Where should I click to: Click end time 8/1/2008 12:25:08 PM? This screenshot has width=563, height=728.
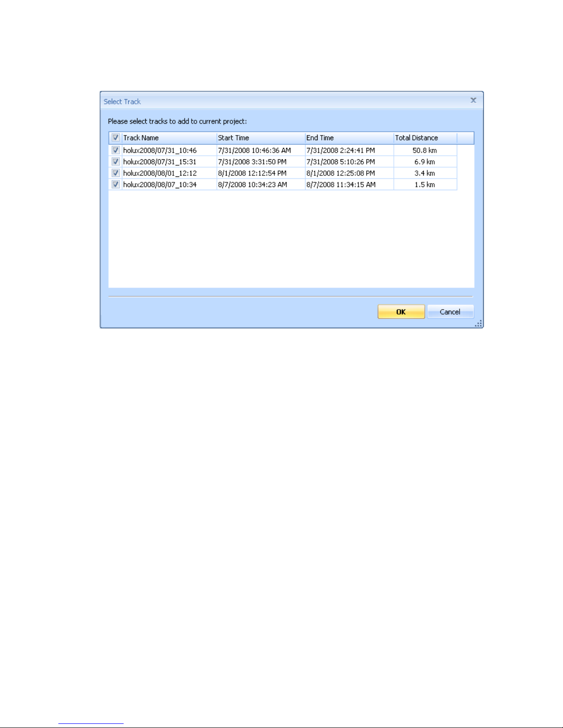tap(341, 173)
